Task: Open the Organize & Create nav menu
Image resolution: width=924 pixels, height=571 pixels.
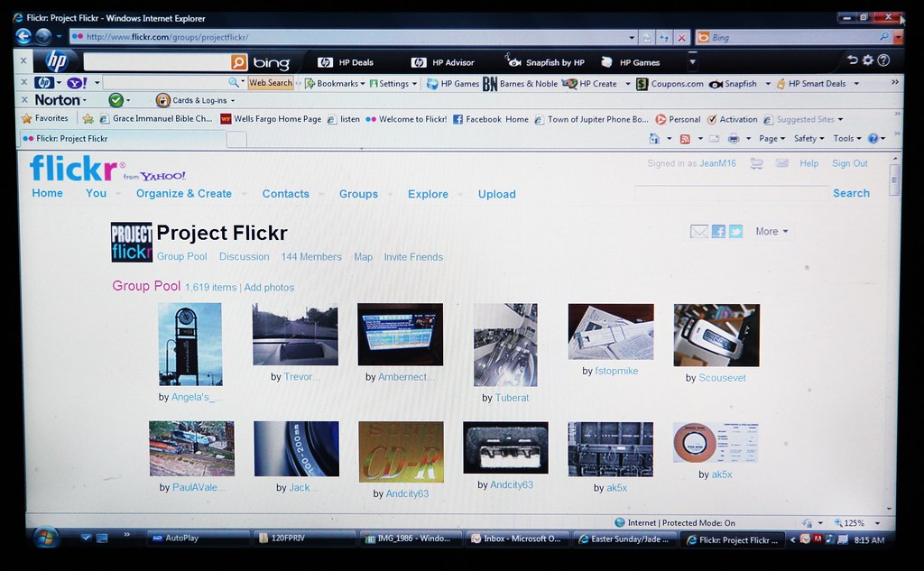Action: pyautogui.click(x=184, y=193)
